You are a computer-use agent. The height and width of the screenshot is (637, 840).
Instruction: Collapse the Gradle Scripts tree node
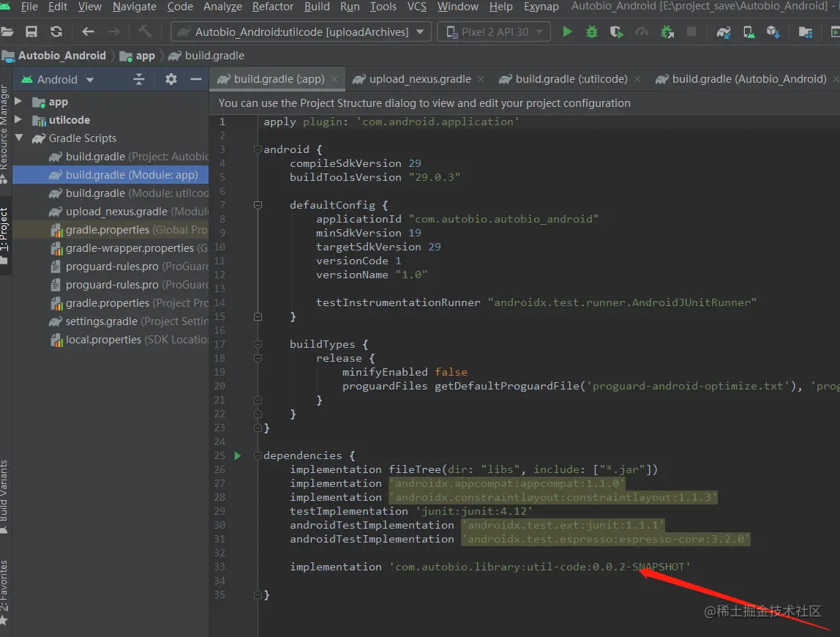(x=19, y=138)
